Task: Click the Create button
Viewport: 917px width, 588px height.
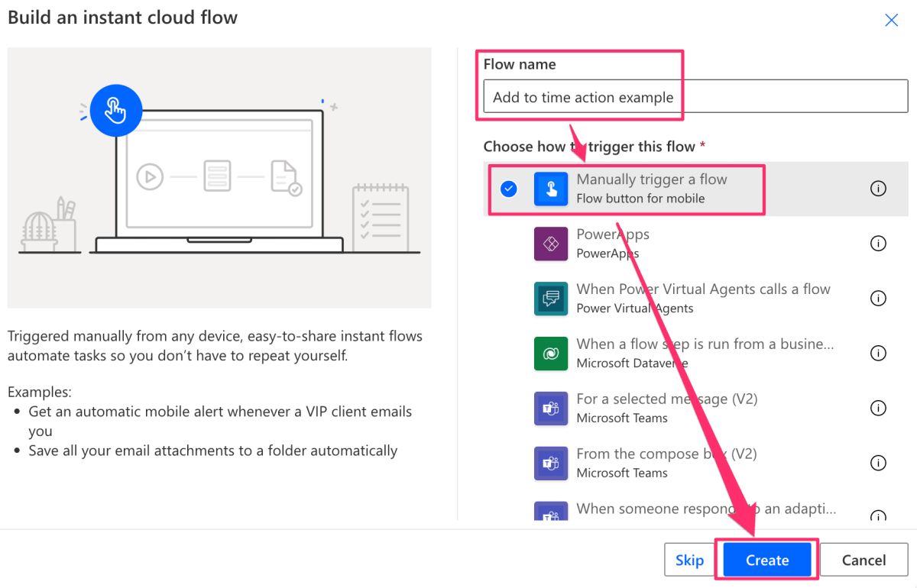Action: click(x=766, y=560)
